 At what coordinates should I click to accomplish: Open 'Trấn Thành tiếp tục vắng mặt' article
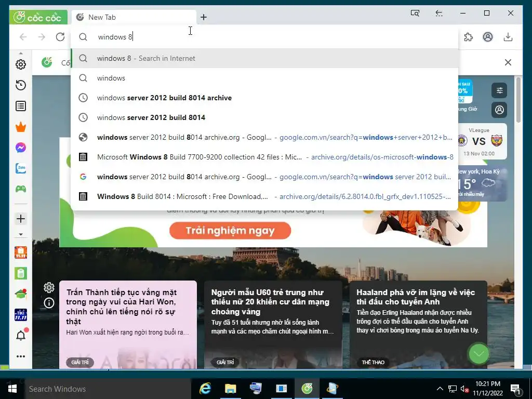pos(128,324)
